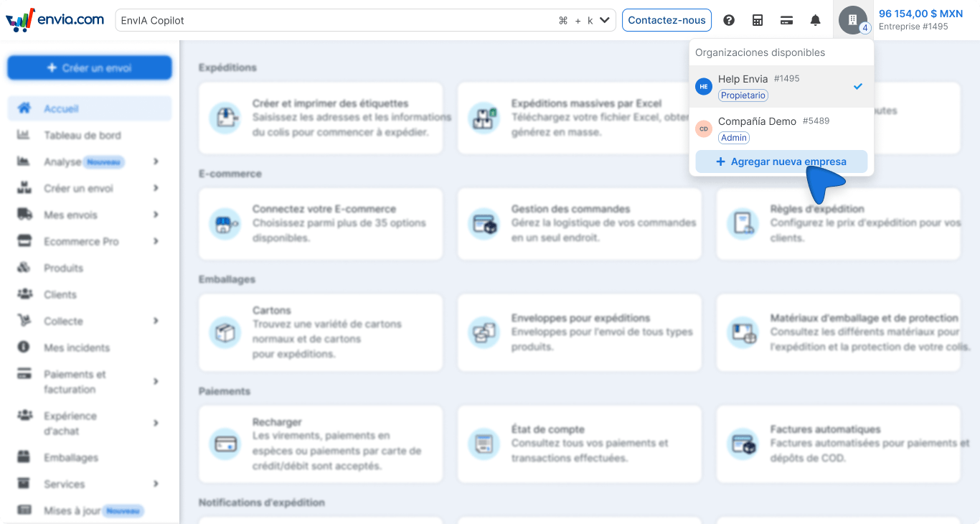Screen dimensions: 980x524
Task: Click the help question mark icon
Action: [x=729, y=20]
